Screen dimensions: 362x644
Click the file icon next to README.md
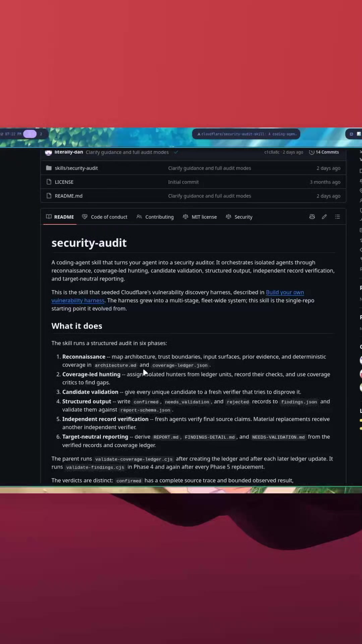[x=49, y=196]
